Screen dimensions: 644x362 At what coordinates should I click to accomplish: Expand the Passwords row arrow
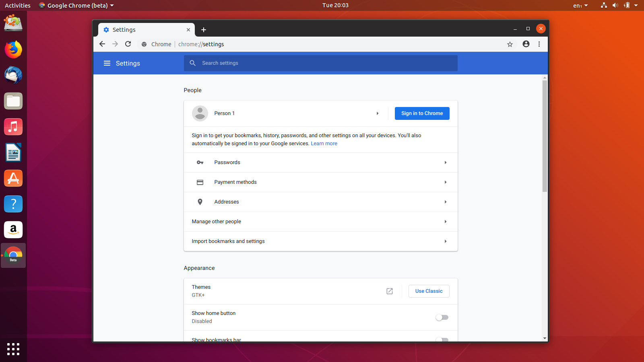coord(446,162)
